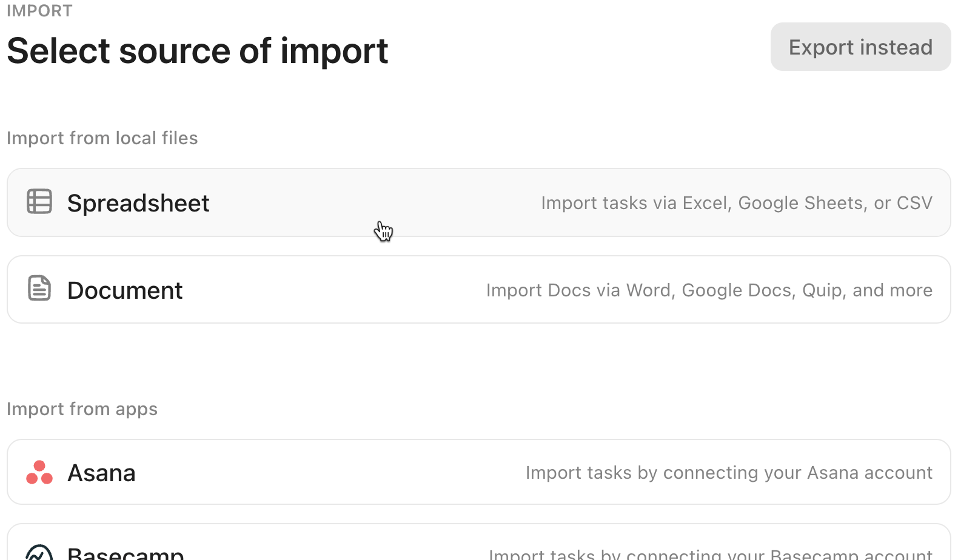The height and width of the screenshot is (560, 958).
Task: Pick Asana under Import from apps
Action: [x=101, y=472]
